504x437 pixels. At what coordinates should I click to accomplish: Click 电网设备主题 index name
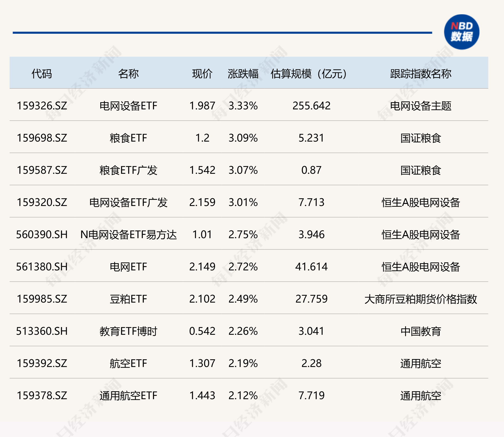point(421,106)
